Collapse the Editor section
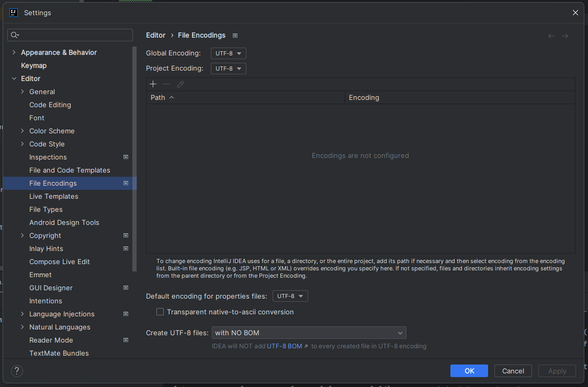This screenshot has height=387, width=588. click(x=14, y=78)
